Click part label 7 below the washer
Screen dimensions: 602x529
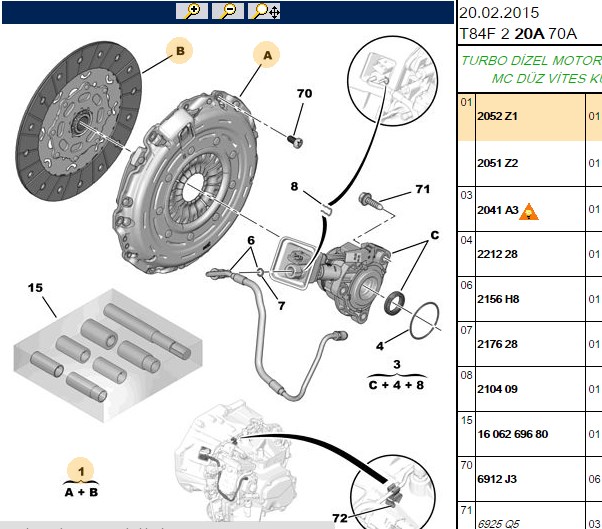tap(281, 306)
